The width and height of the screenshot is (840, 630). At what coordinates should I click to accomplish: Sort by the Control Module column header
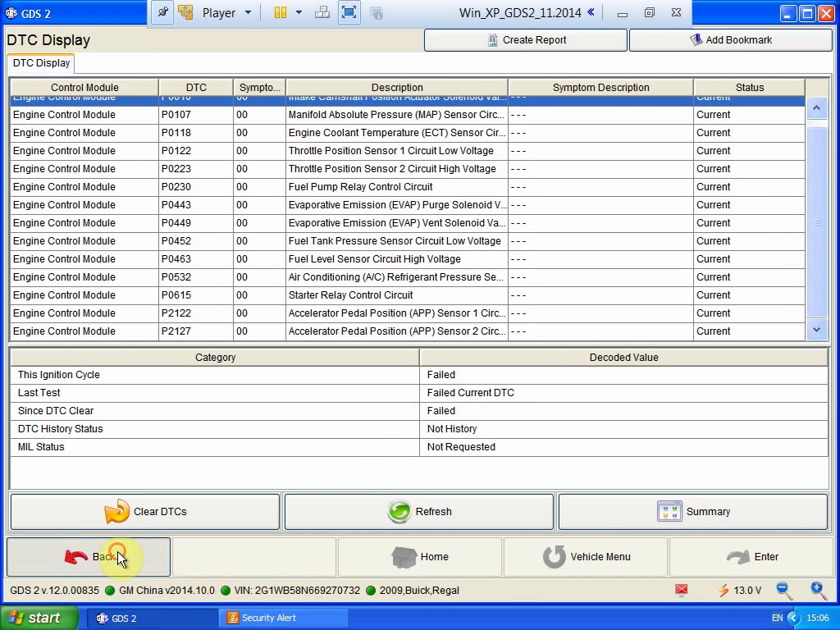[84, 87]
